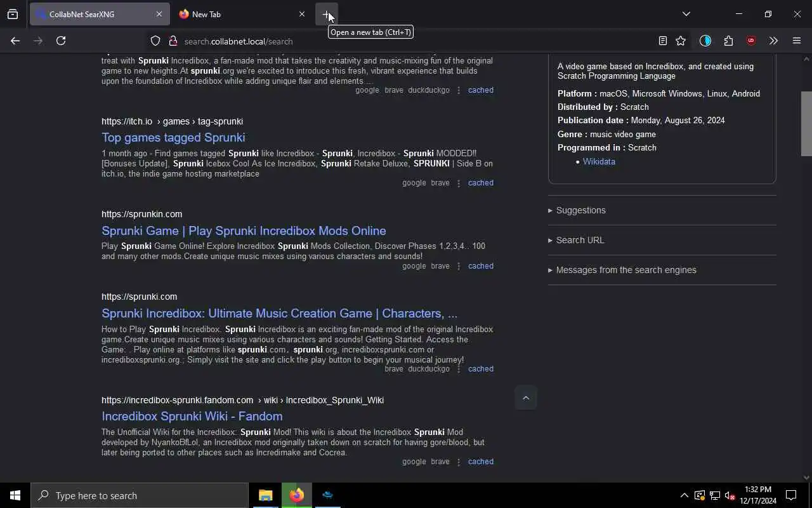This screenshot has width=812, height=508.
Task: Open Incredibox Sprunki Wiki Fandom result
Action: (x=192, y=417)
